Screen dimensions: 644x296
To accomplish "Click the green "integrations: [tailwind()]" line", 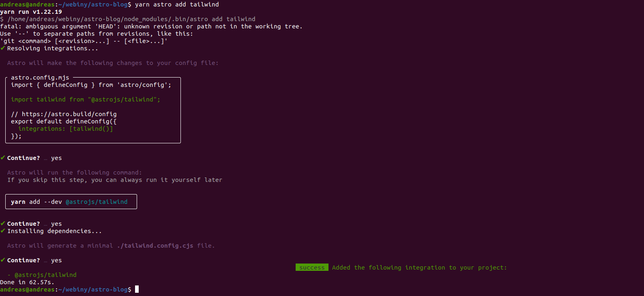I will [x=66, y=129].
